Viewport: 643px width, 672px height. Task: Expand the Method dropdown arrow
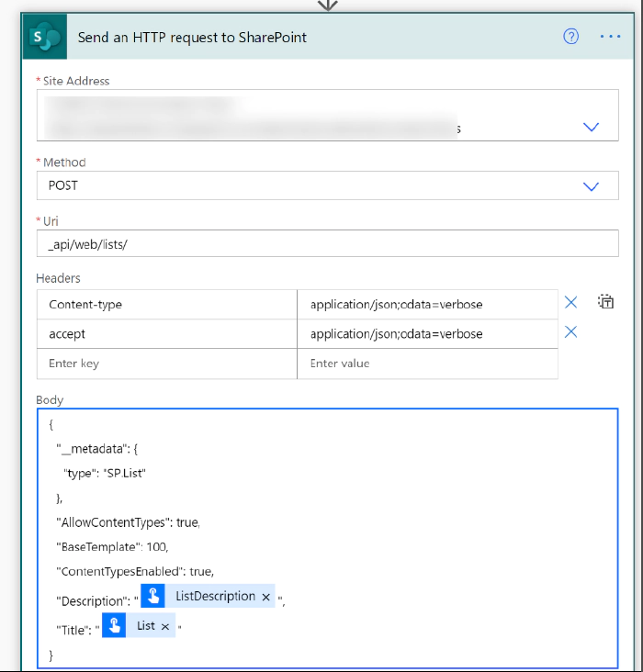coord(591,186)
